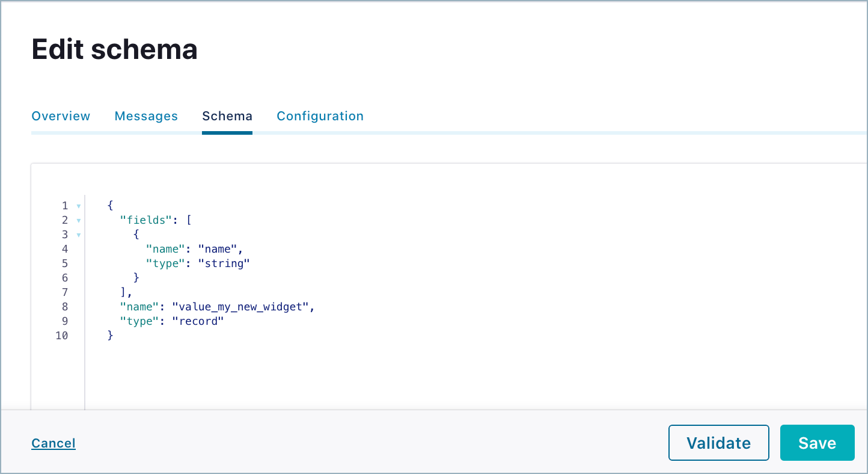Click line number 10 in the gutter
This screenshot has width=868, height=474.
pos(62,336)
